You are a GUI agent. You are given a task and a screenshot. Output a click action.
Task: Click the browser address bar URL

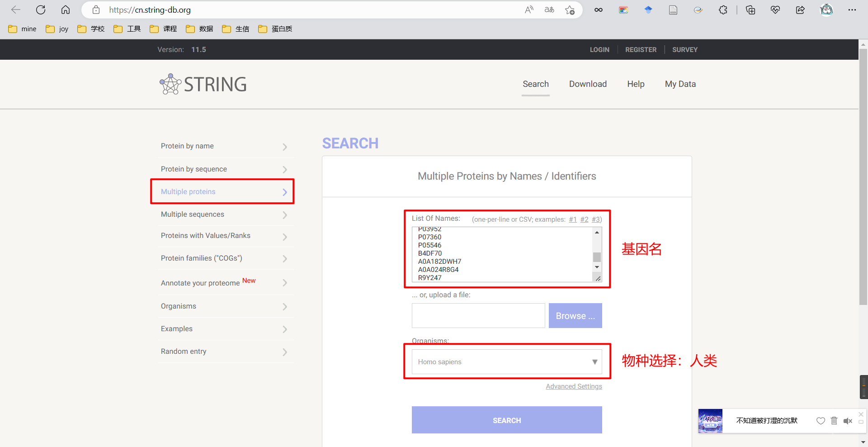click(x=150, y=10)
